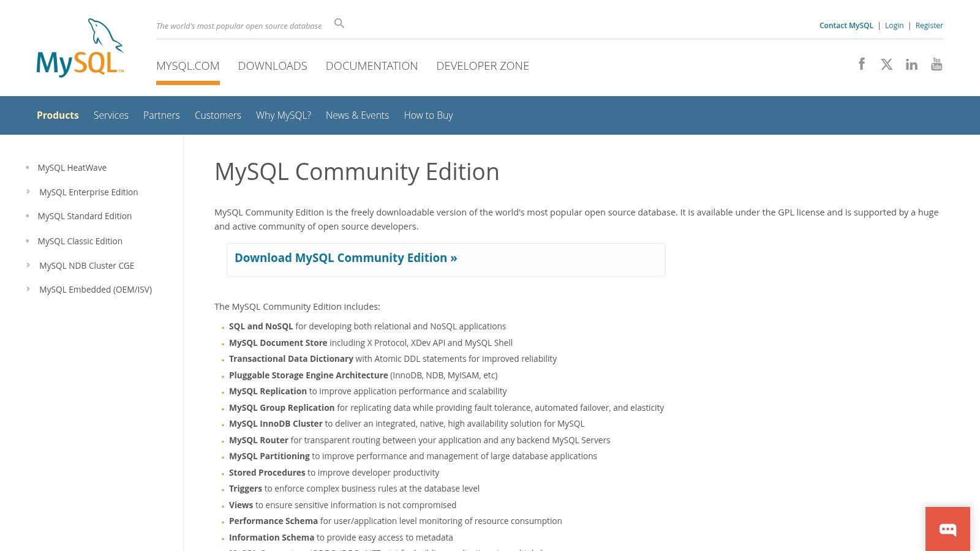This screenshot has width=980, height=551.
Task: Open the LinkedIn social icon
Action: pos(911,64)
